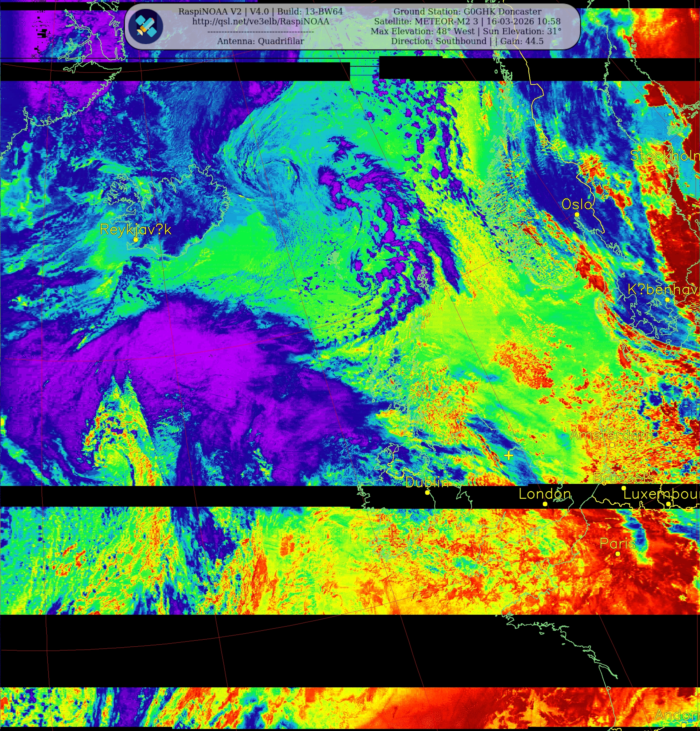Click the 'Satellite: METEOR-M2 3' header line
This screenshot has height=731, width=700.
pos(467,22)
